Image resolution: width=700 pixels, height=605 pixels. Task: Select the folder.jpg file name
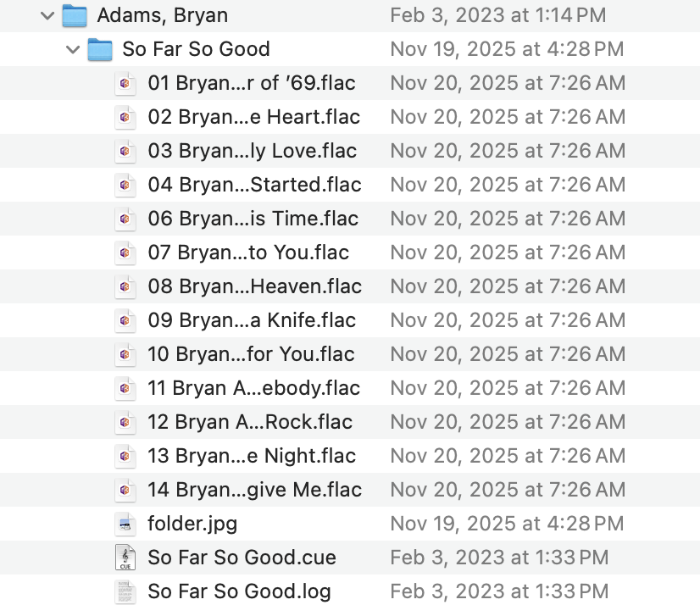click(192, 524)
